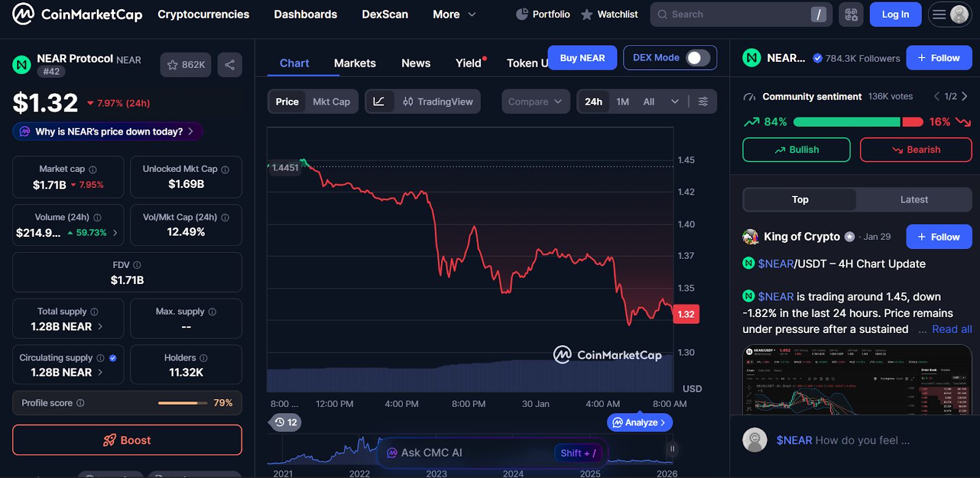Image resolution: width=980 pixels, height=478 pixels.
Task: Open Read all link on King of Crypto post
Action: (952, 329)
